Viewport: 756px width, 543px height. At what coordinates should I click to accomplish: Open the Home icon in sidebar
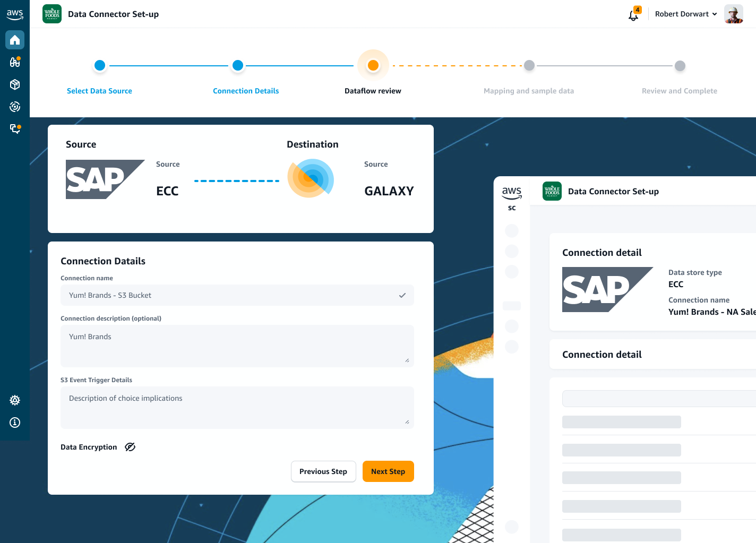15,40
